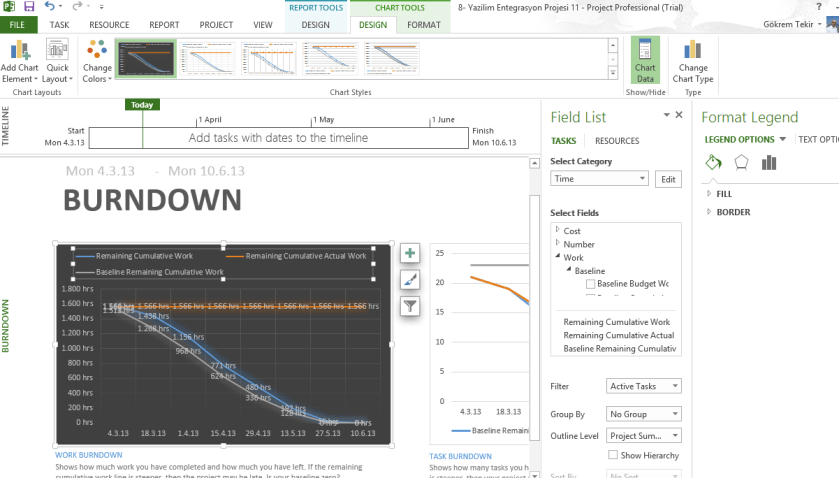Click the Chart Elements plus button
Viewport: 839px width, 478px height.
click(410, 254)
